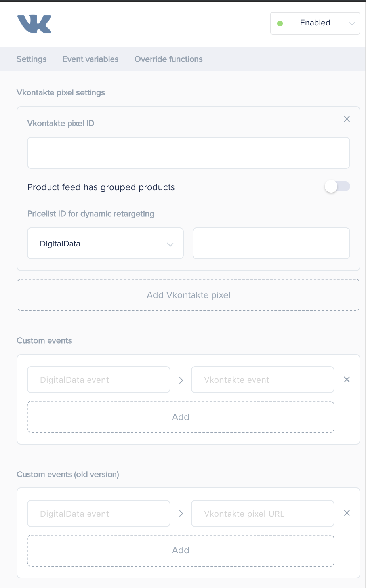Add a row under Custom events (old version)
Viewport: 366px width, 588px height.
tap(181, 550)
